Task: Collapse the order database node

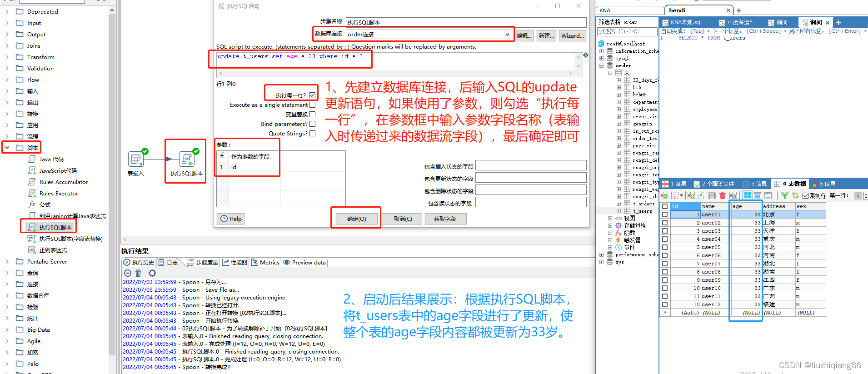Action: [x=602, y=65]
